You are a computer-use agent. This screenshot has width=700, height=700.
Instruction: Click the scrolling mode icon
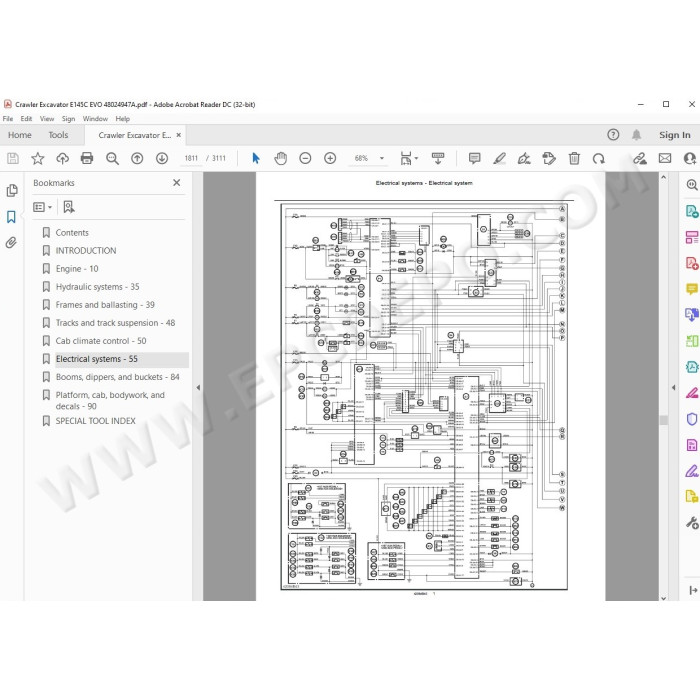(438, 158)
